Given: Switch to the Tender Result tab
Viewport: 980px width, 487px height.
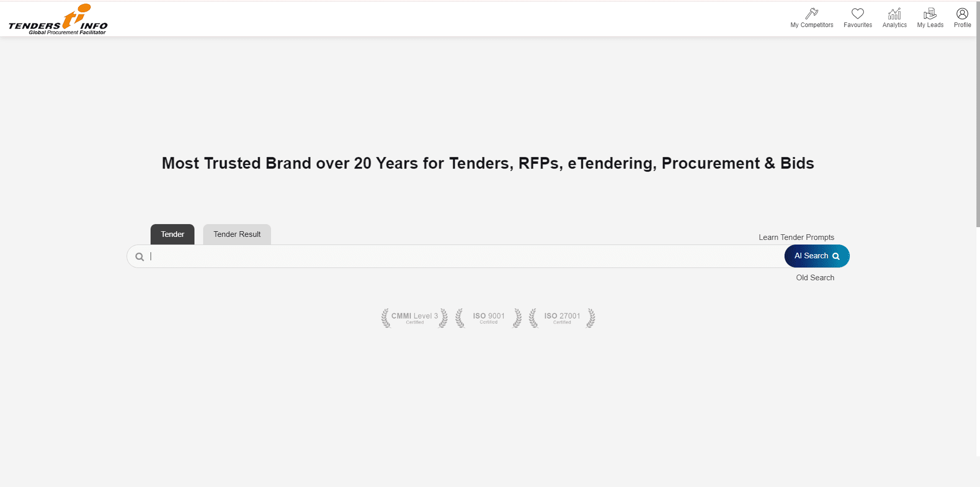Looking at the screenshot, I should point(237,234).
